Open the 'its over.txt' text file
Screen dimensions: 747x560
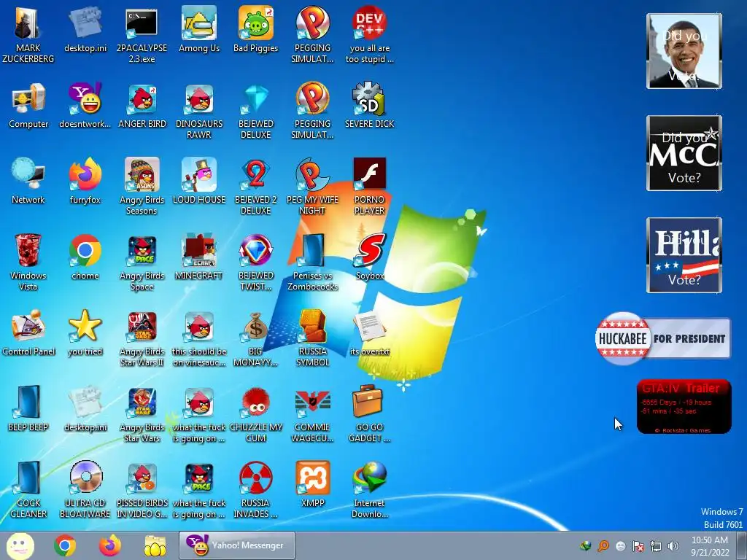point(369,332)
